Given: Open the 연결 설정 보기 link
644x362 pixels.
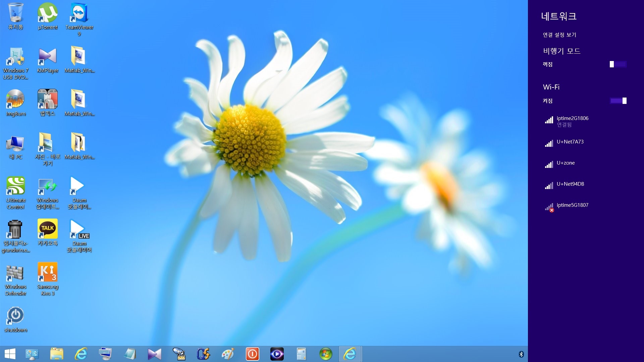Looking at the screenshot, I should pyautogui.click(x=559, y=35).
